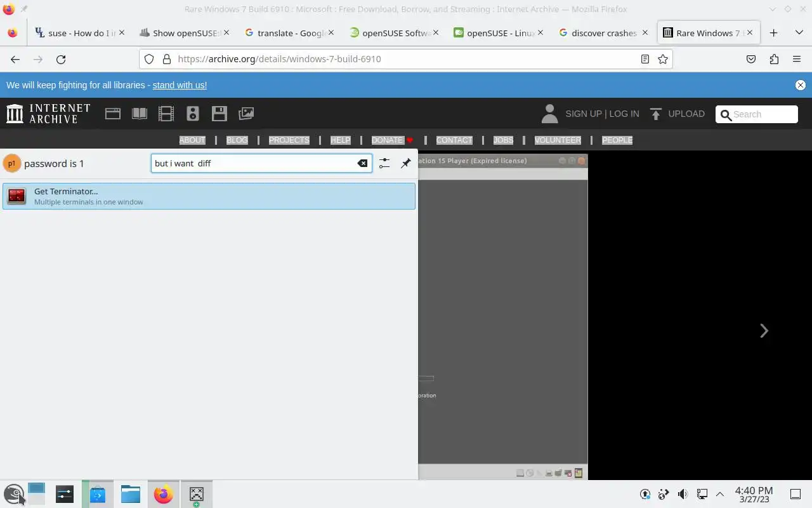This screenshot has height=508, width=812.
Task: Click the Internet Archive search box
Action: (757, 114)
